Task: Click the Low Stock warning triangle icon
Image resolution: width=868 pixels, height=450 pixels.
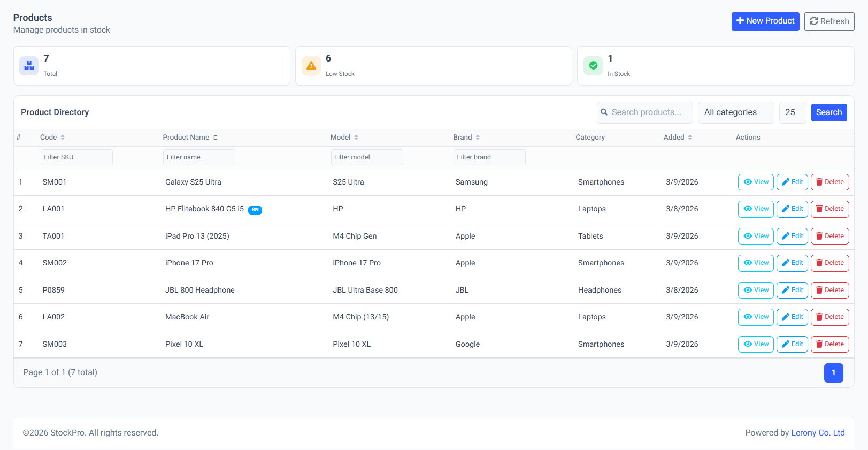Action: (x=311, y=66)
